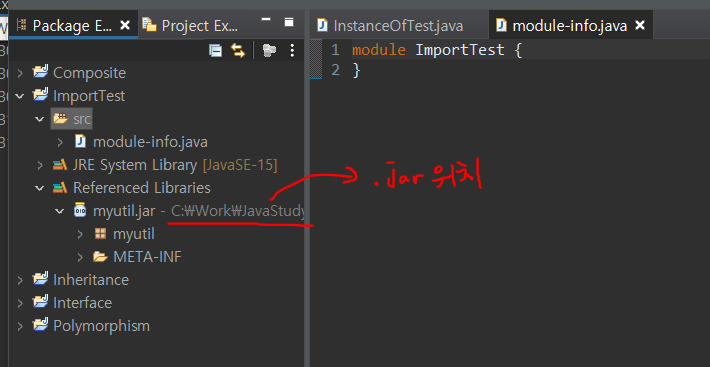Click Java file icon on InstanceOfTest.java tab

point(322,25)
